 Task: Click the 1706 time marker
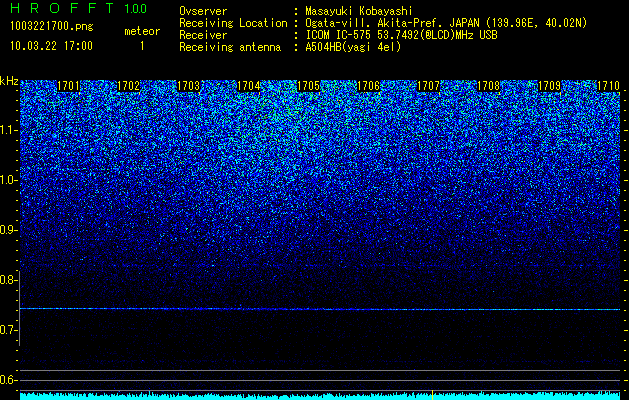(x=369, y=86)
